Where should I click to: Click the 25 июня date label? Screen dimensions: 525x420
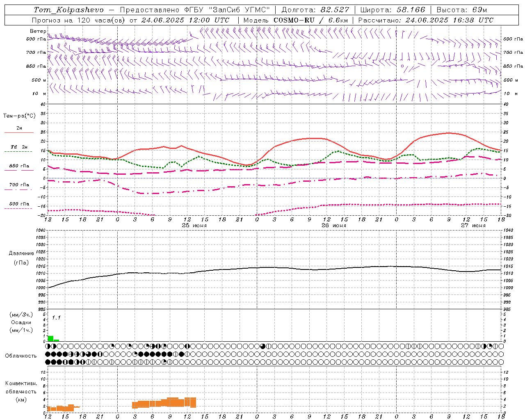click(x=194, y=226)
